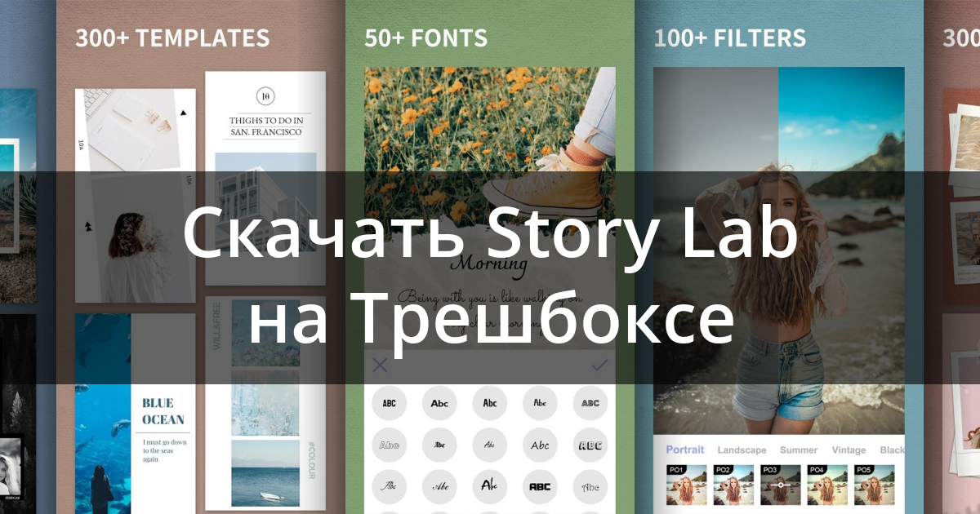
Task: Open the desk and paperclips template
Action: [136, 197]
